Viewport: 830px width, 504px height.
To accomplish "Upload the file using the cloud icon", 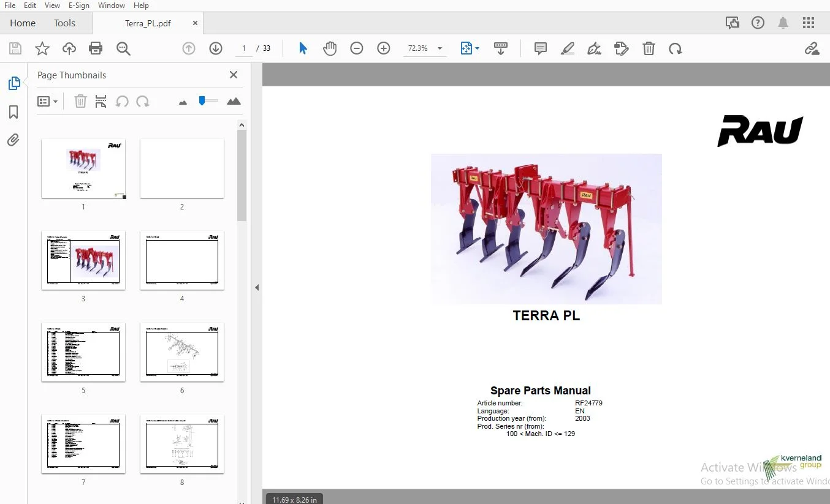I will (69, 48).
